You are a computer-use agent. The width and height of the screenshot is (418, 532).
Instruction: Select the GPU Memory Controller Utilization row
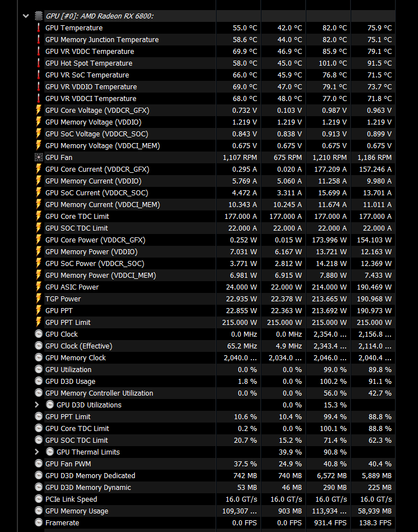tap(214, 393)
